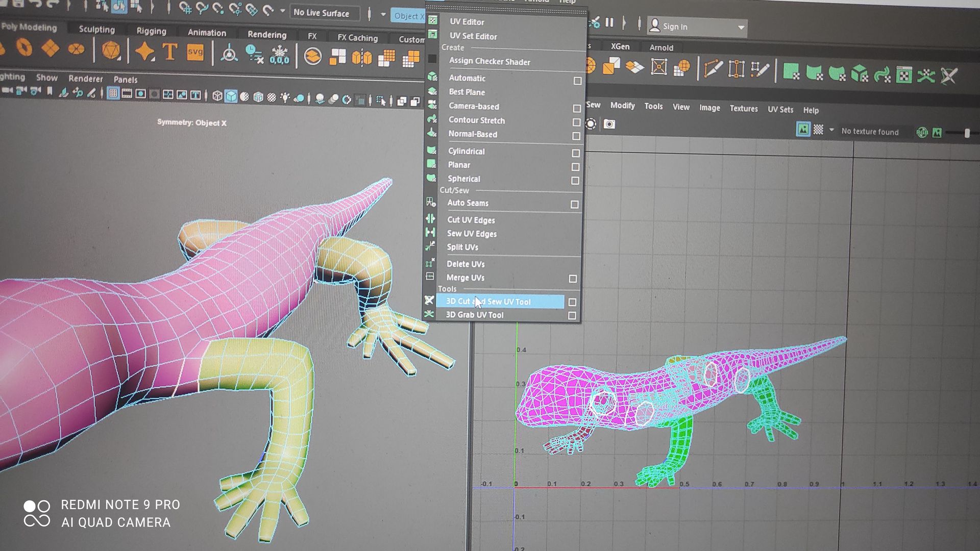Click the SVG import shelf icon

(x=195, y=53)
